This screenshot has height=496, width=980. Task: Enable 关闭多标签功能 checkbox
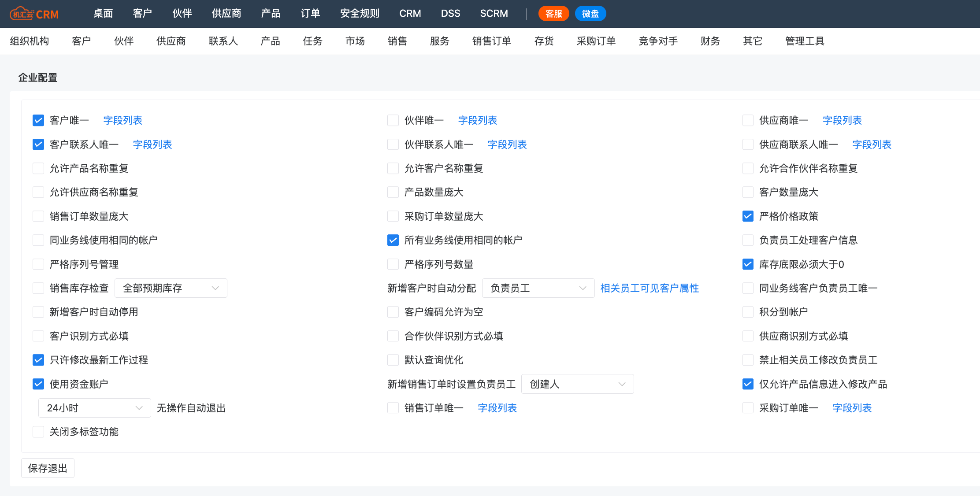point(38,432)
